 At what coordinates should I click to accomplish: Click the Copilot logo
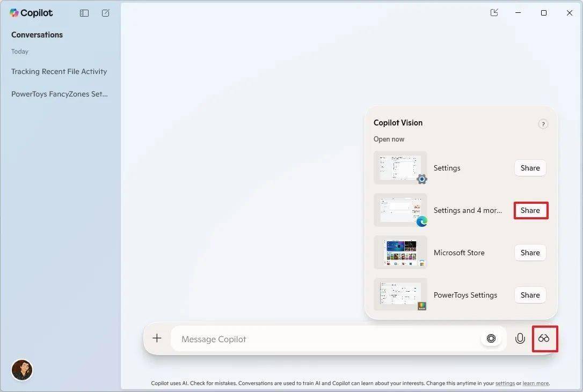(x=31, y=13)
